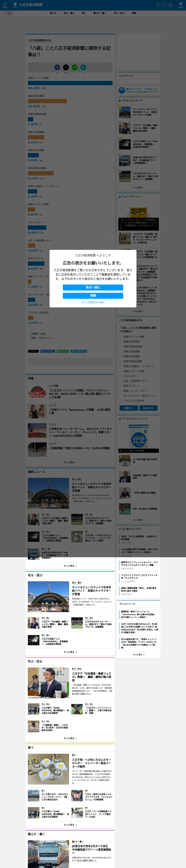Open 特集 in the navigation bar
Viewport: 186px width, 868px height.
pos(134,13)
